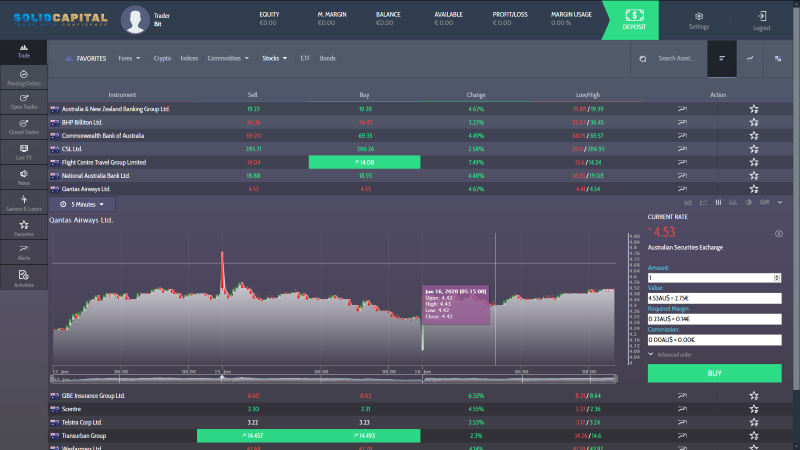
Task: Open the Open Trades sidebar section
Action: pos(23,102)
